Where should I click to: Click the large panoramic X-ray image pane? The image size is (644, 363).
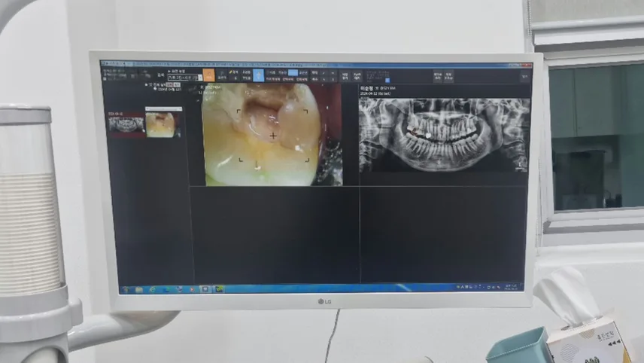click(444, 134)
